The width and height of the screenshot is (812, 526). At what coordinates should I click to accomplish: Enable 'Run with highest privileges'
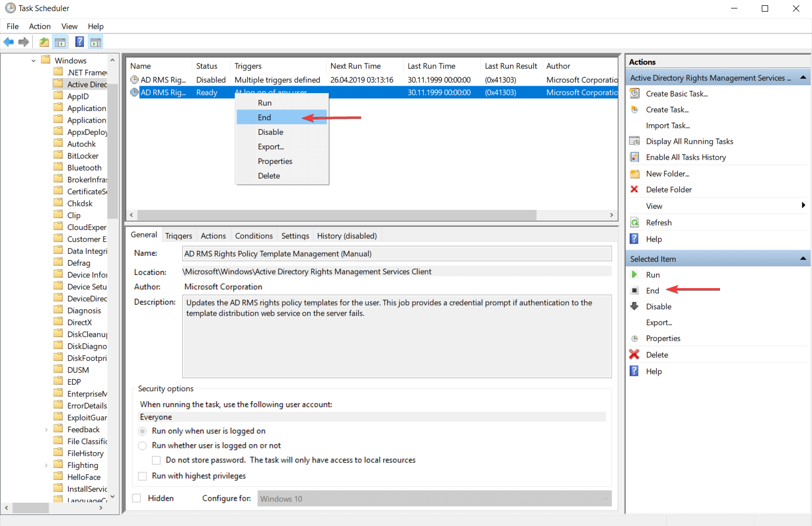tap(142, 476)
